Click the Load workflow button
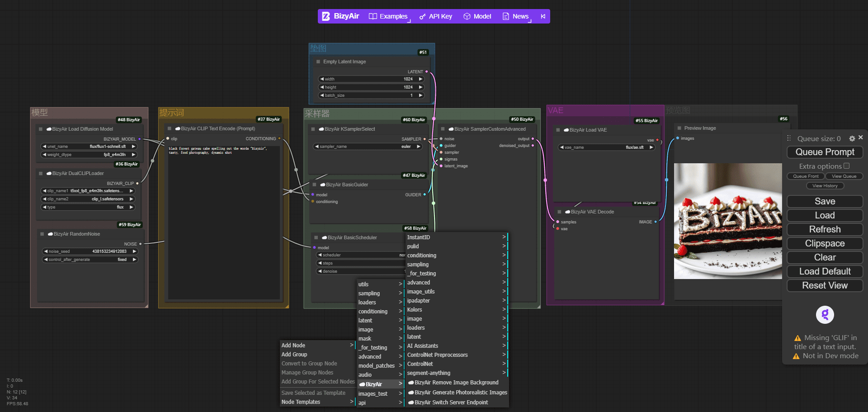 point(825,215)
